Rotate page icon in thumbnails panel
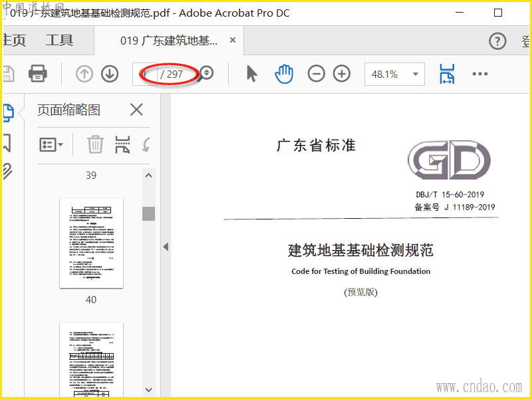The image size is (532, 399). (146, 144)
